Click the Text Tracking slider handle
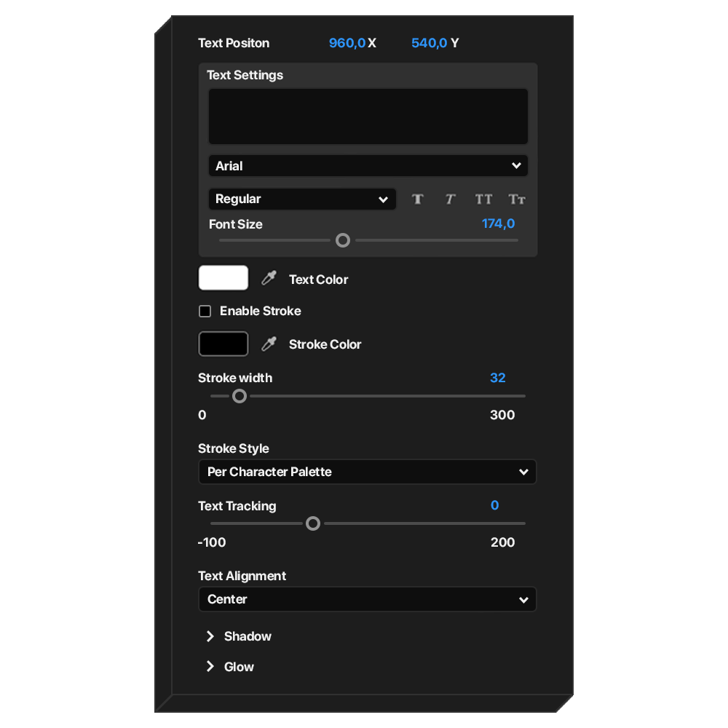 [313, 523]
